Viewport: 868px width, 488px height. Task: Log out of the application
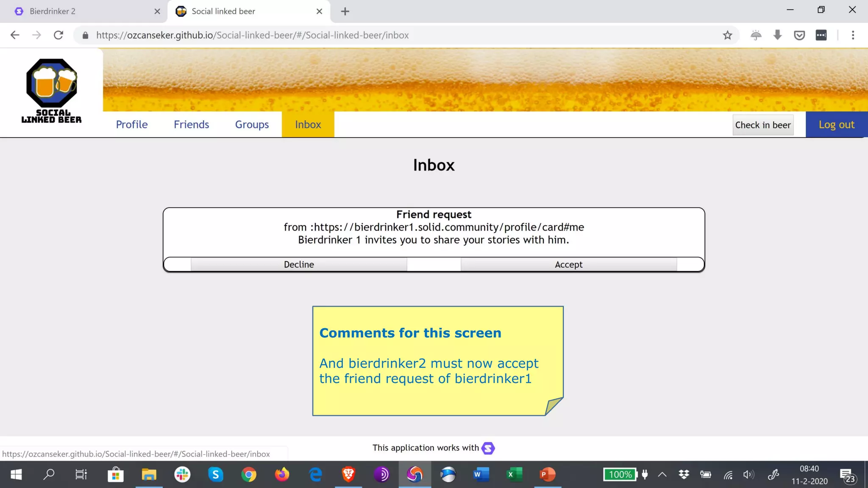tap(836, 125)
